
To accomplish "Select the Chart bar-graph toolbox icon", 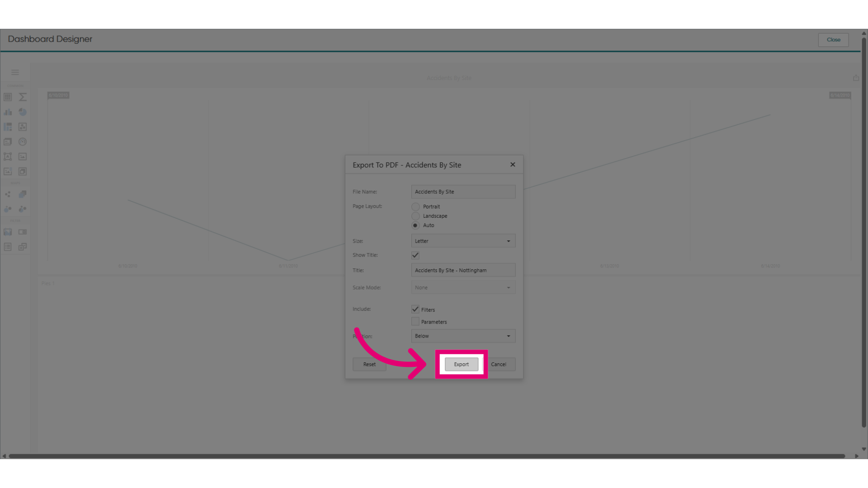I will pos(8,112).
